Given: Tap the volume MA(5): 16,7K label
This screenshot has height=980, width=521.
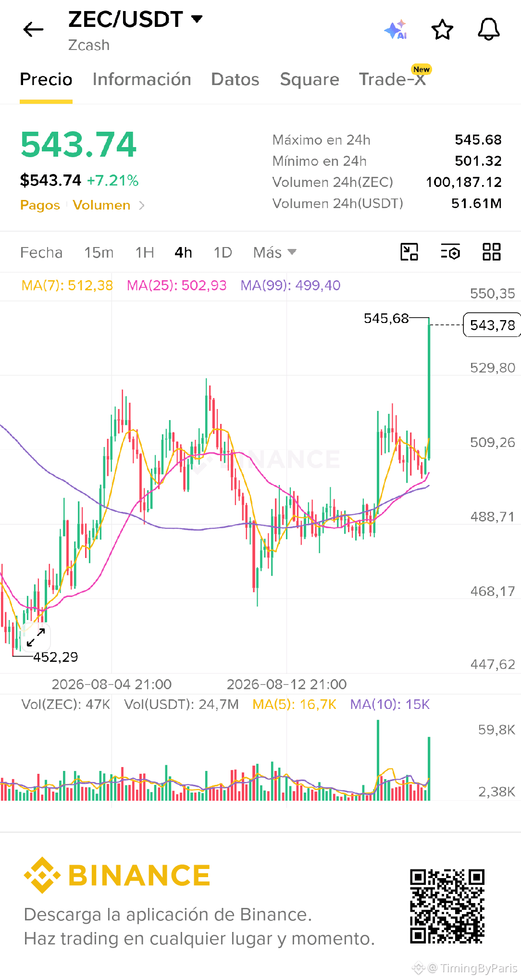Looking at the screenshot, I should (x=294, y=705).
